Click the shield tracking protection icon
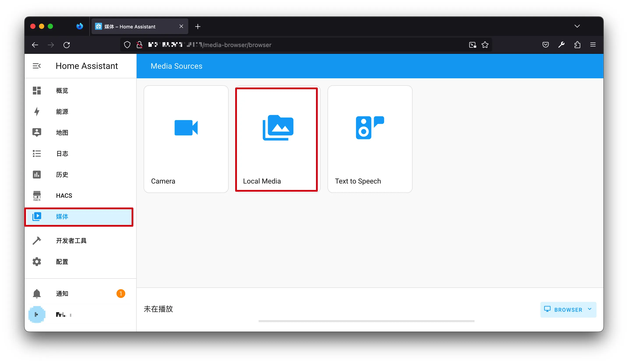The width and height of the screenshot is (628, 364). tap(127, 45)
